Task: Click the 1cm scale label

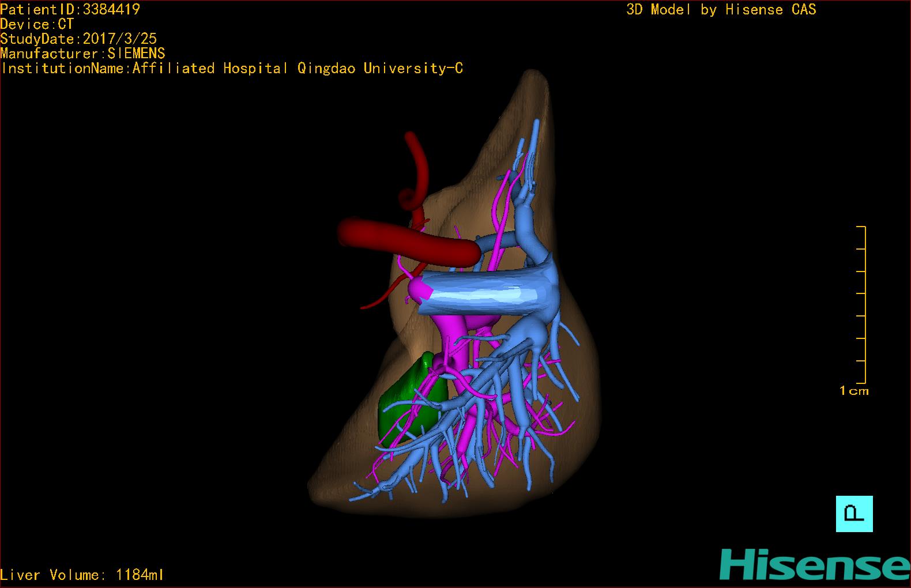Action: [854, 391]
